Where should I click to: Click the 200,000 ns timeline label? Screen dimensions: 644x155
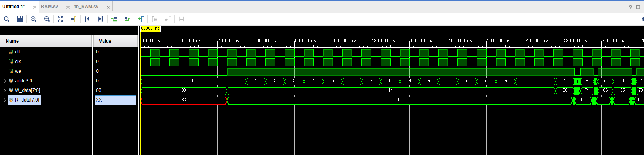pos(537,40)
